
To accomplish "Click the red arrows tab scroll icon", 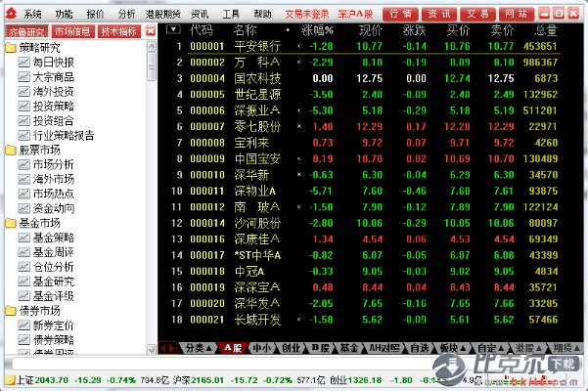I will [x=167, y=348].
